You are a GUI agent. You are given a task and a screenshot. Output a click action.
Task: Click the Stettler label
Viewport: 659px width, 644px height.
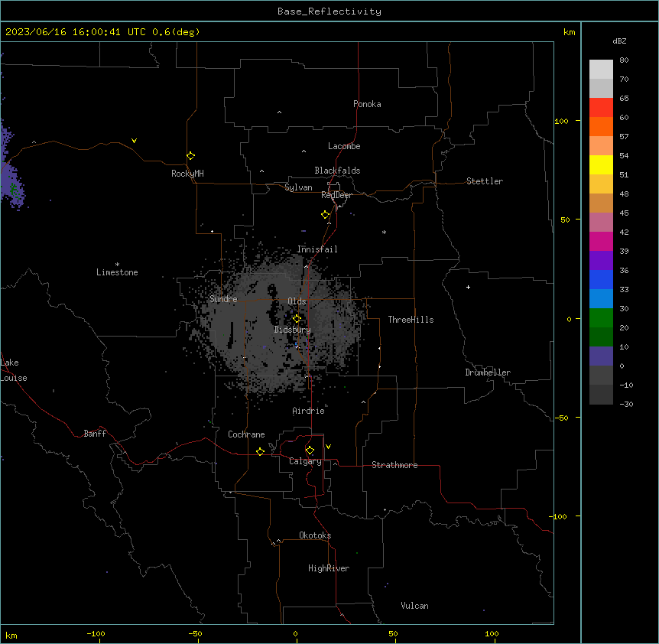485,181
